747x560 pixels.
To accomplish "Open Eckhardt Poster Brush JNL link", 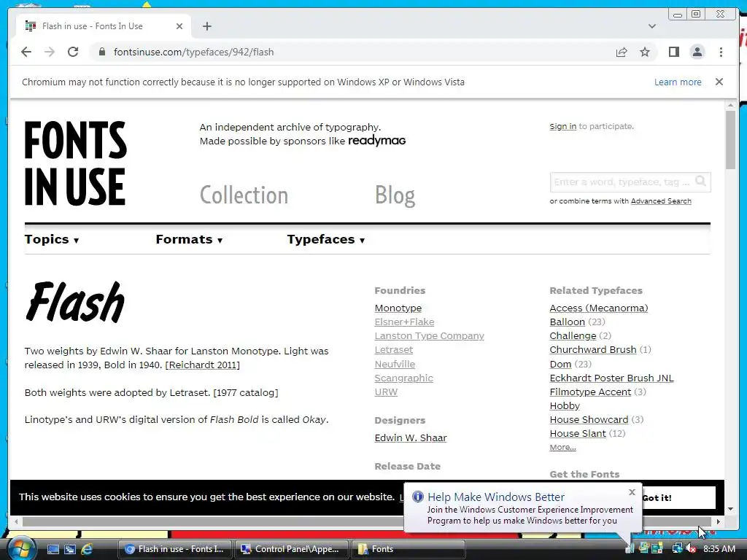I will (611, 378).
